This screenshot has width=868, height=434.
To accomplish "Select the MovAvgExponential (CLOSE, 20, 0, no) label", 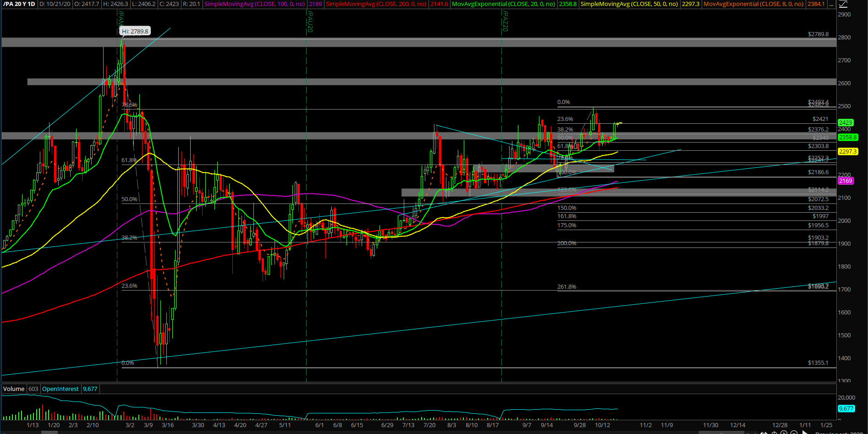I will click(x=503, y=4).
